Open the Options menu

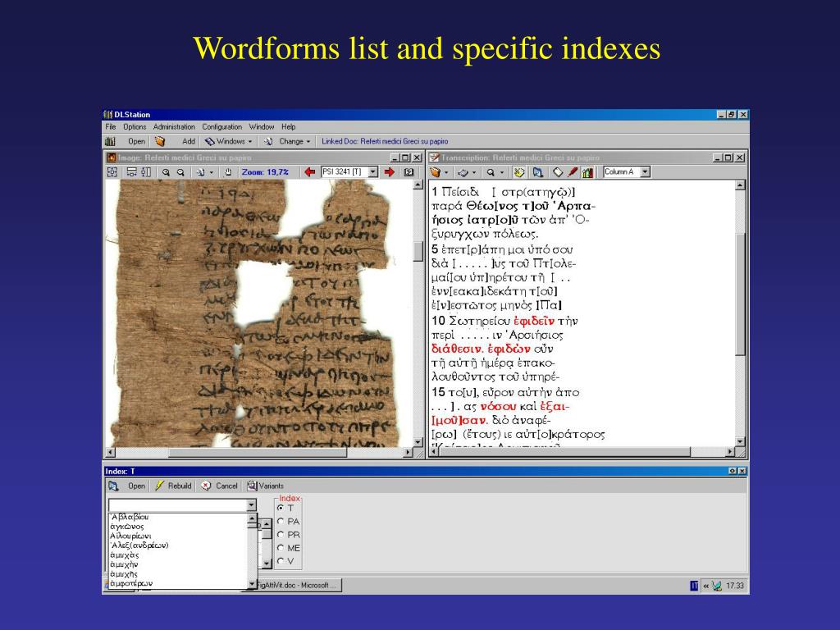click(x=135, y=127)
